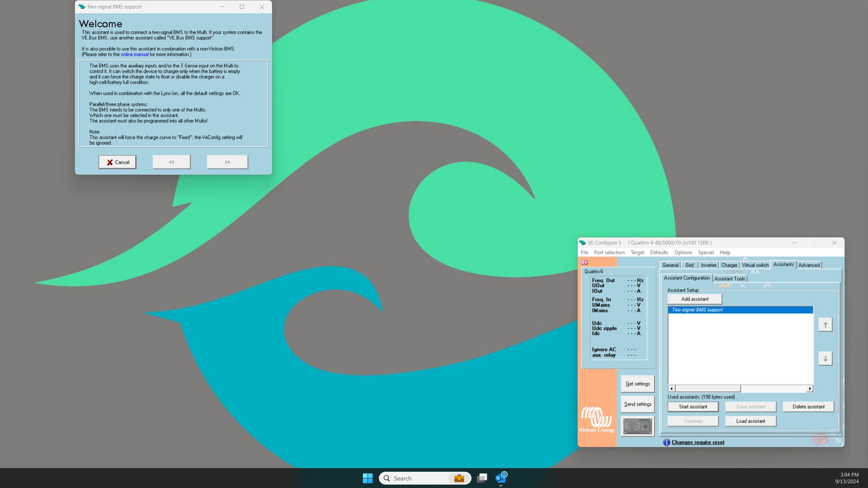Switch to the Grid tab
Image resolution: width=868 pixels, height=488 pixels.
(689, 265)
